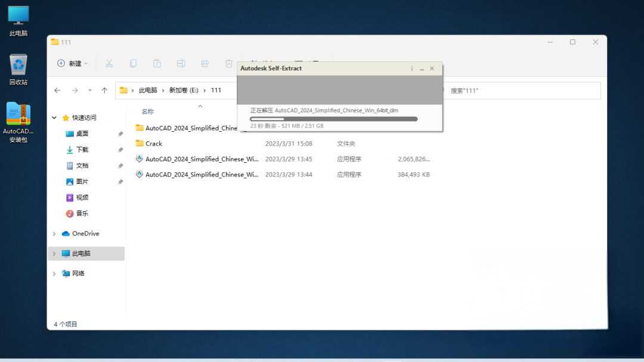
Task: Click the Autodesk Self-Extract info icon
Action: point(412,69)
